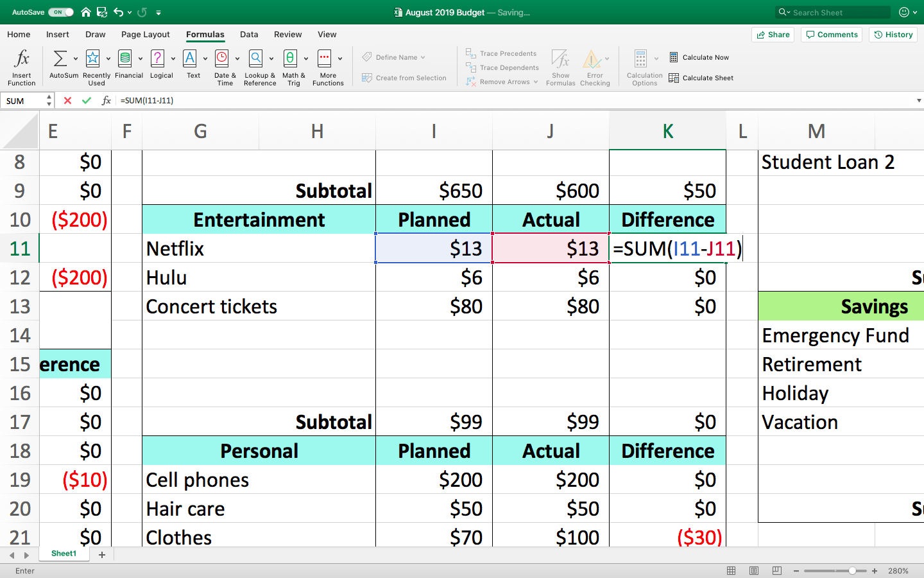Switch to Page Break Preview in status bar
This screenshot has width=924, height=578.
coord(777,570)
